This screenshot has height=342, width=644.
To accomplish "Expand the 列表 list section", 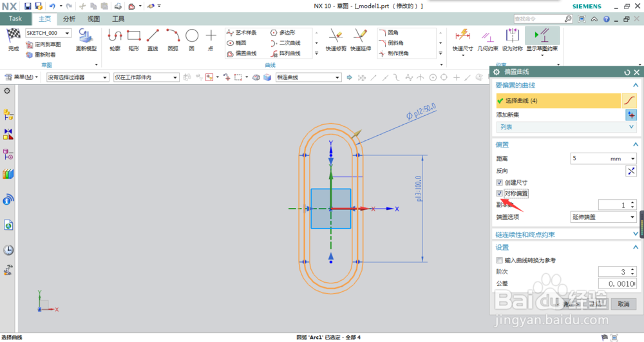I will [x=566, y=128].
